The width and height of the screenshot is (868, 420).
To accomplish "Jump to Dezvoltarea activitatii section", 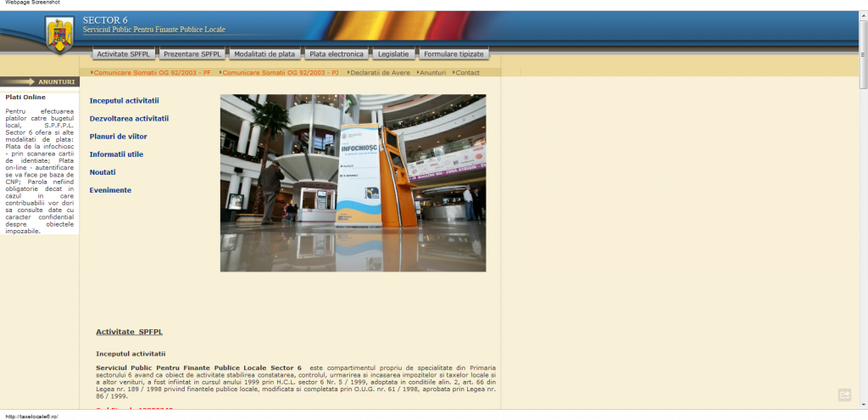I will tap(129, 119).
